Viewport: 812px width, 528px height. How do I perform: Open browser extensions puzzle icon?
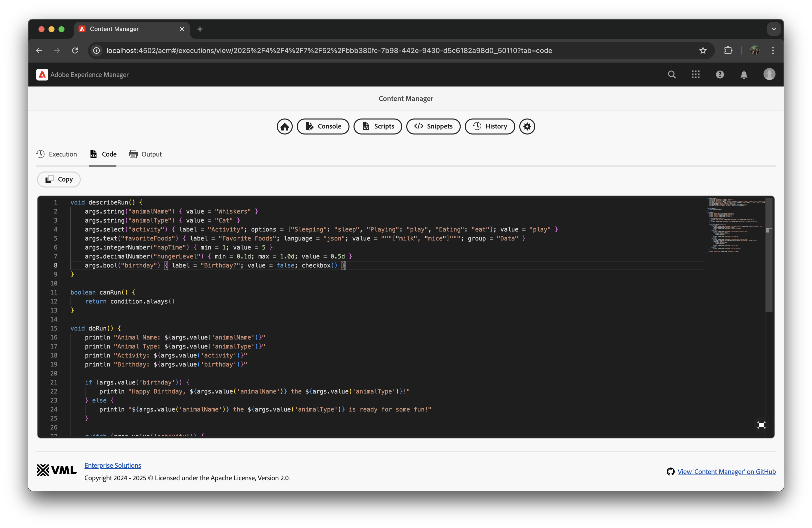click(x=728, y=50)
